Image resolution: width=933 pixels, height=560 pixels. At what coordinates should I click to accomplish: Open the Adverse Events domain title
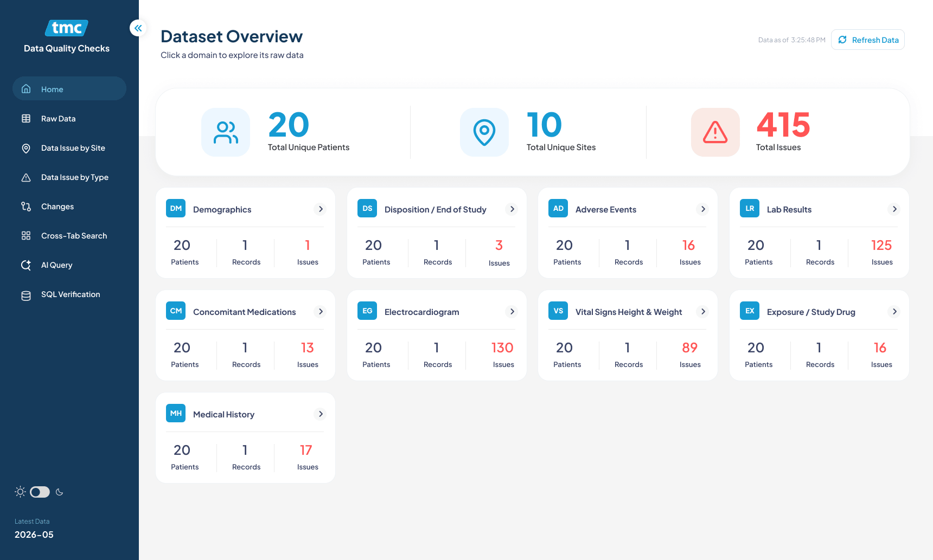click(606, 209)
